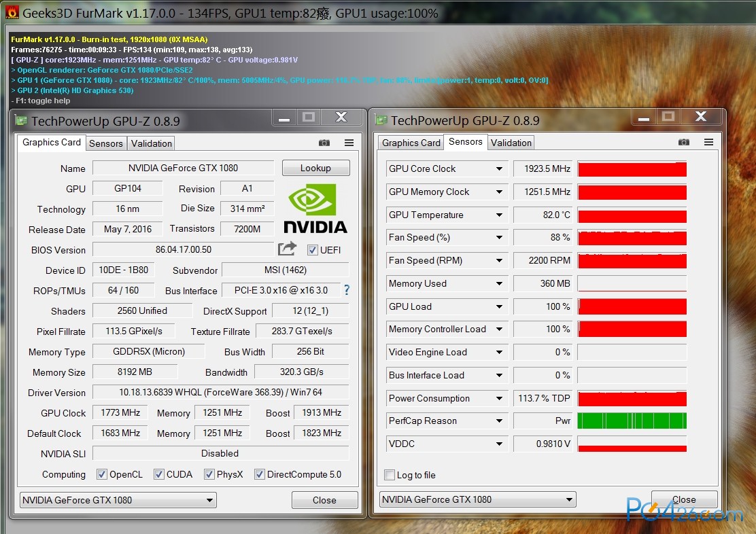This screenshot has width=756, height=534.
Task: Toggle the UEFI checkbox
Action: pos(313,249)
